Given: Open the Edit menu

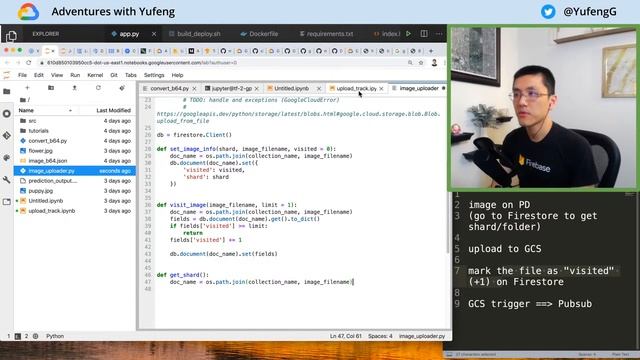Looking at the screenshot, I should coord(39,75).
